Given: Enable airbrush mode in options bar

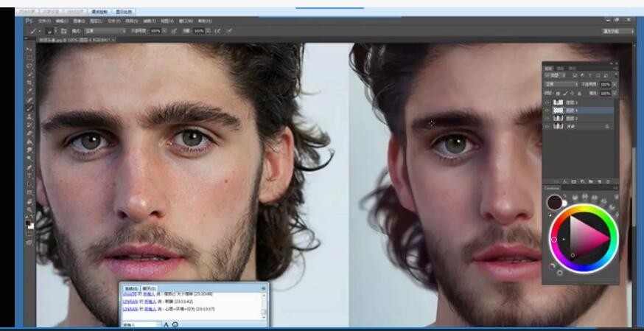Looking at the screenshot, I should tap(217, 31).
